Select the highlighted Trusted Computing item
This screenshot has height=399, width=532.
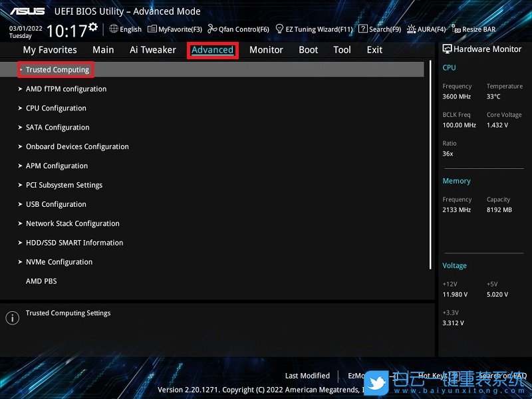pyautogui.click(x=55, y=69)
